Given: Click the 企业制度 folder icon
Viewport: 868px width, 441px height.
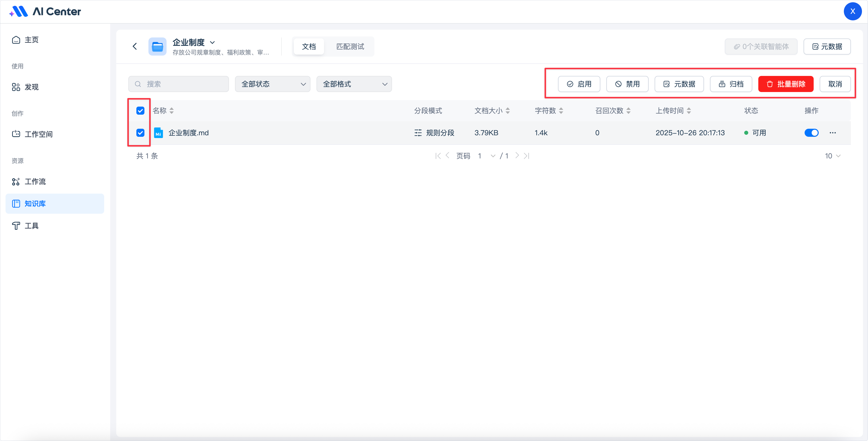Looking at the screenshot, I should [x=157, y=47].
